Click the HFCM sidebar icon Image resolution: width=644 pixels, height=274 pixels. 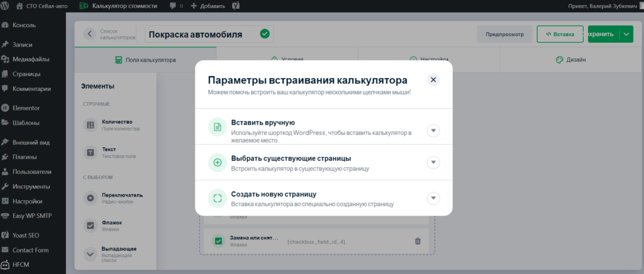(x=5, y=265)
